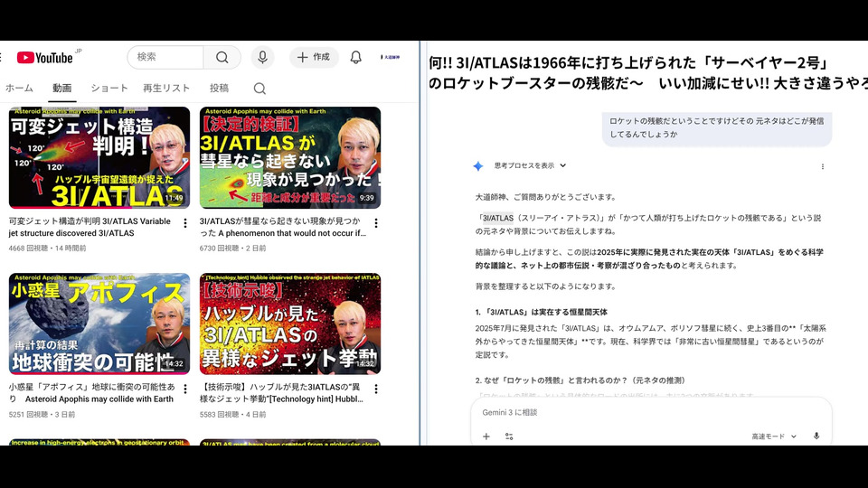Open the channel avatar account menu
The image size is (868, 488).
click(x=391, y=57)
